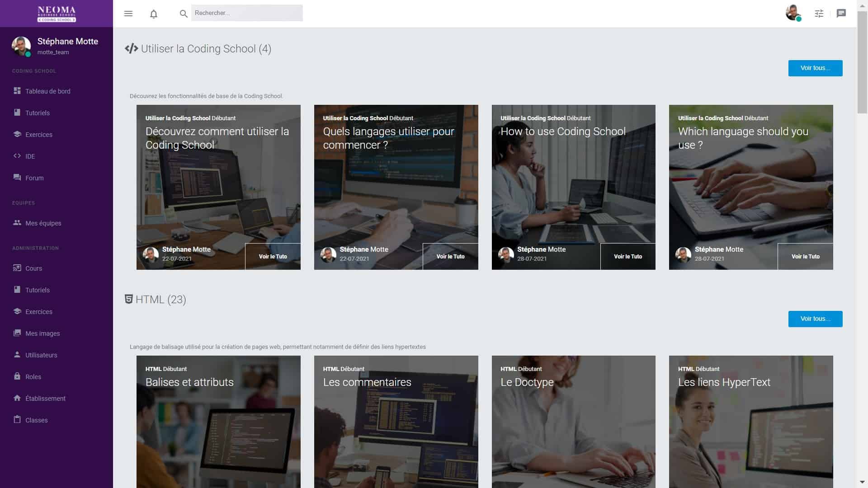Open the chat message icon
Screen dimensions: 868x488
click(841, 14)
